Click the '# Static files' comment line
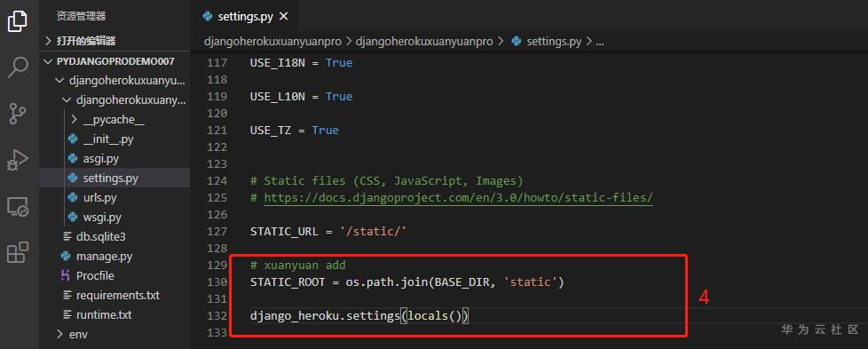This screenshot has height=349, width=868. [x=386, y=180]
